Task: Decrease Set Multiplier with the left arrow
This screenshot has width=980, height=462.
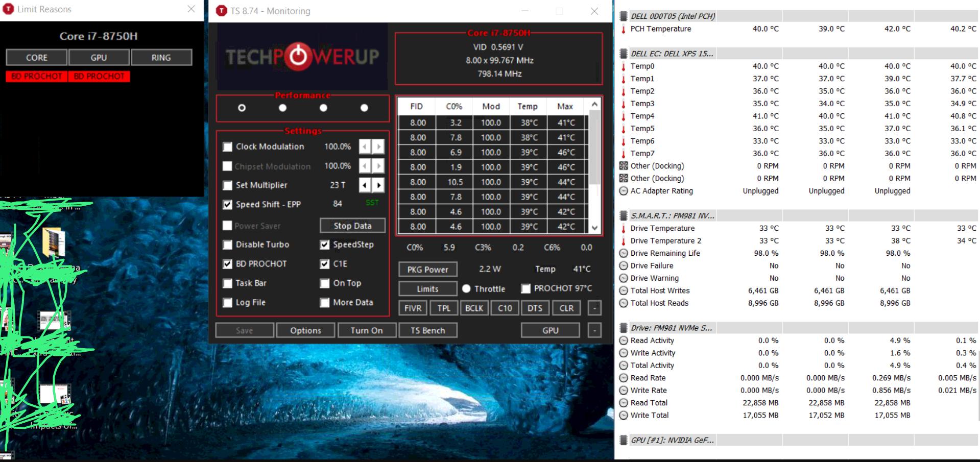Action: tap(365, 185)
